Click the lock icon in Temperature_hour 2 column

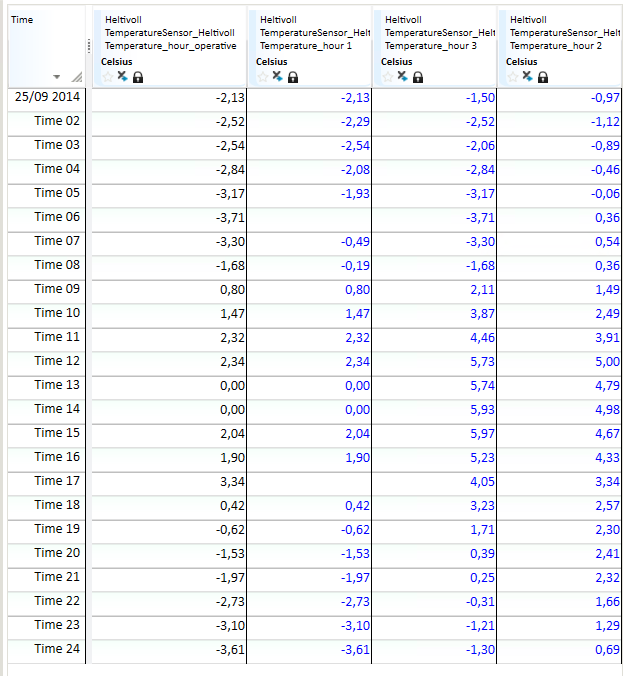tap(543, 77)
